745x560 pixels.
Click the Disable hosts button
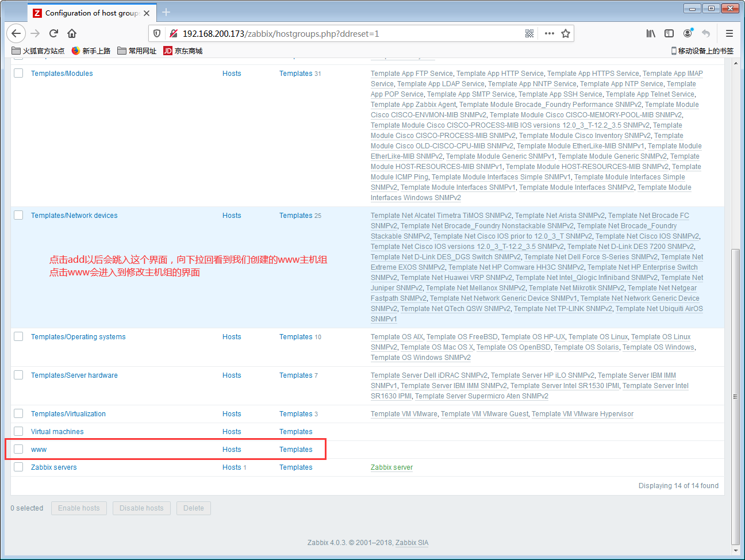(x=141, y=508)
